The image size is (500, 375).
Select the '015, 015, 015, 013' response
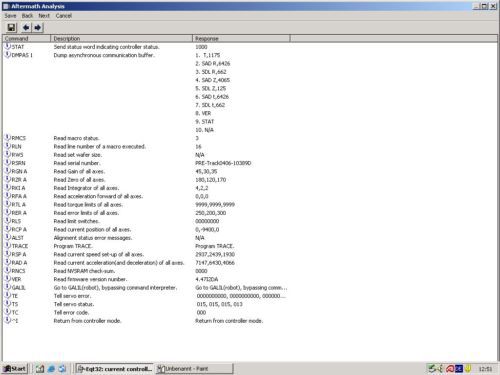[x=220, y=304]
